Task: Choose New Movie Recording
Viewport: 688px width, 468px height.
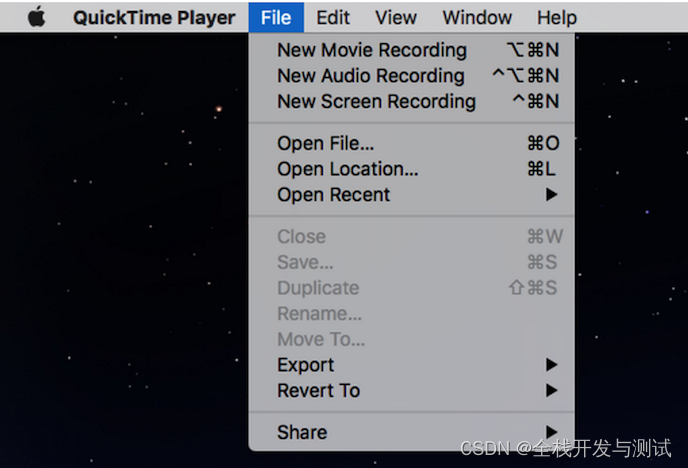Action: pos(412,50)
